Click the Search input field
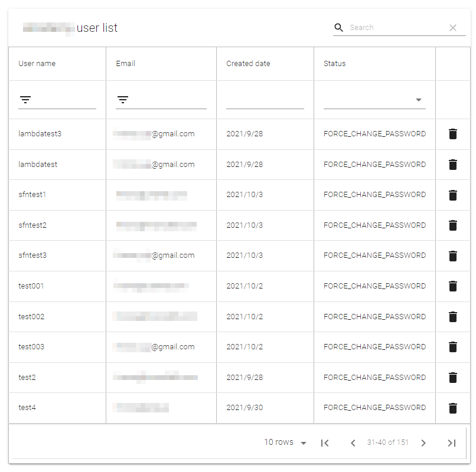 click(x=396, y=28)
